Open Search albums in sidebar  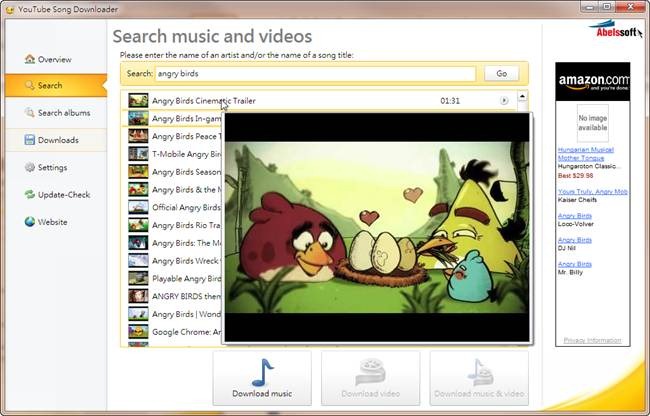(x=56, y=113)
